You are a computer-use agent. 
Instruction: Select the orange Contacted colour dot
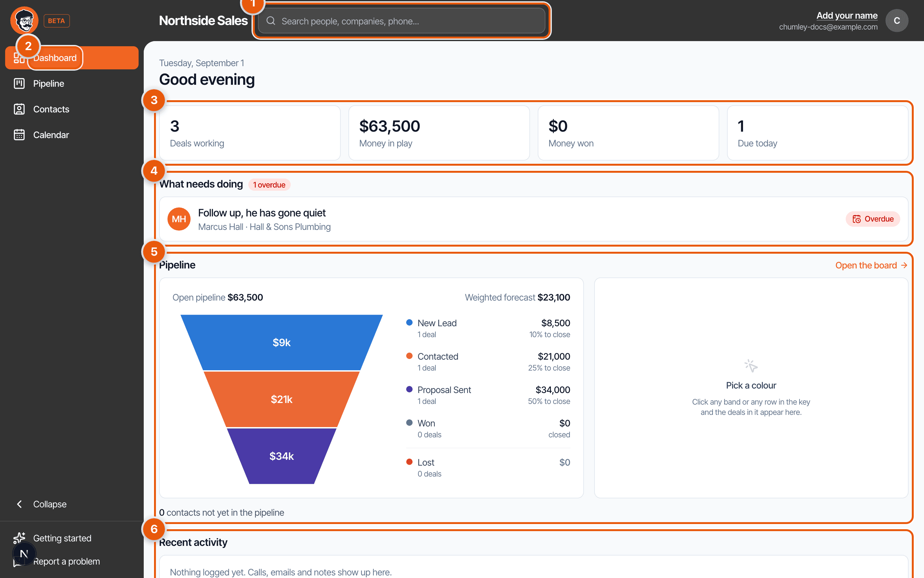coord(409,356)
